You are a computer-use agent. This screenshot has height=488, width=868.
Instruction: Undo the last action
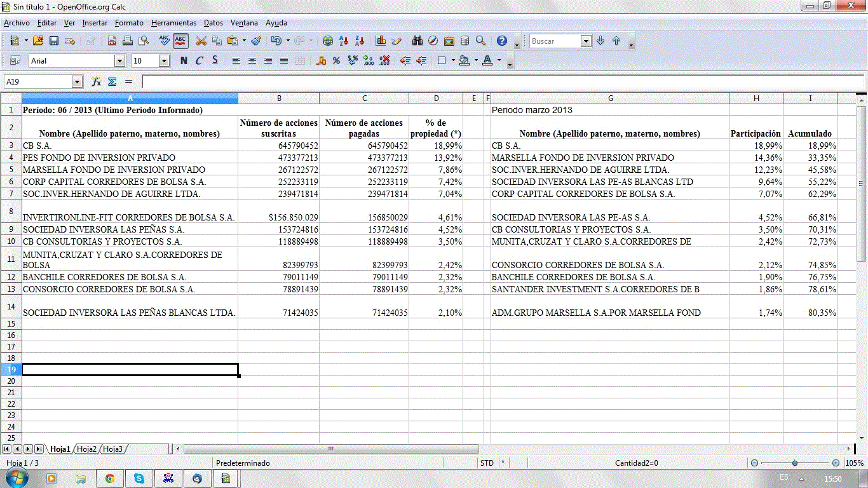[276, 41]
